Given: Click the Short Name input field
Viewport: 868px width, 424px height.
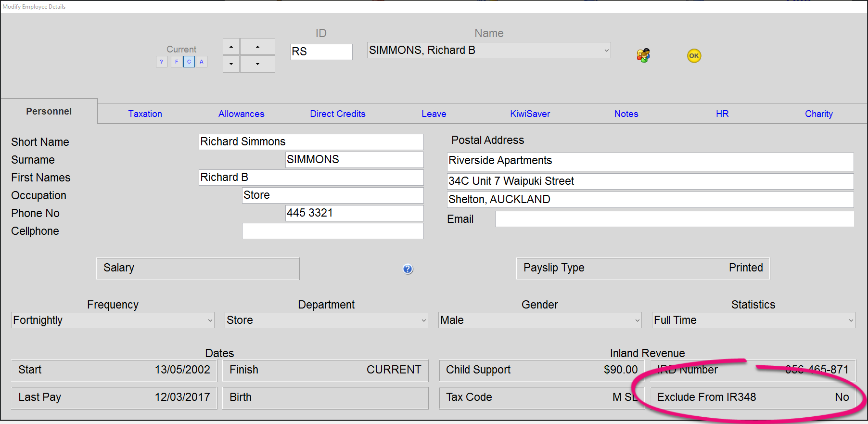Looking at the screenshot, I should [311, 142].
